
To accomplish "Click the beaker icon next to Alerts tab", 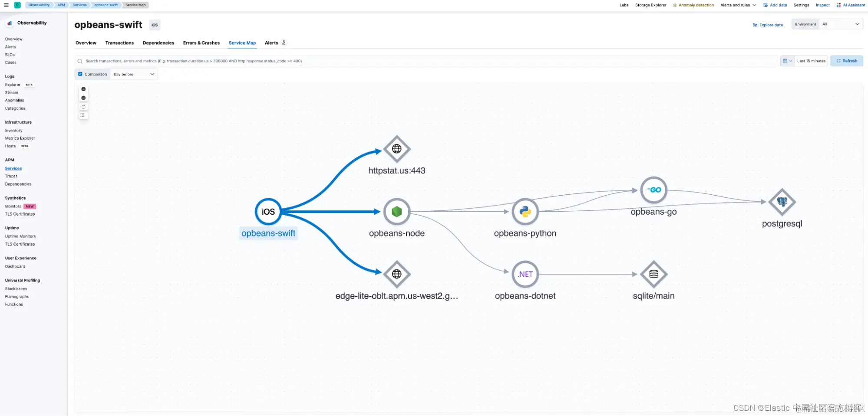I will pyautogui.click(x=284, y=43).
